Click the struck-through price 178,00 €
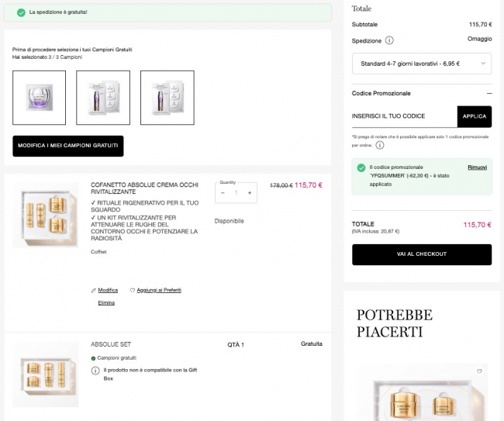 281,185
